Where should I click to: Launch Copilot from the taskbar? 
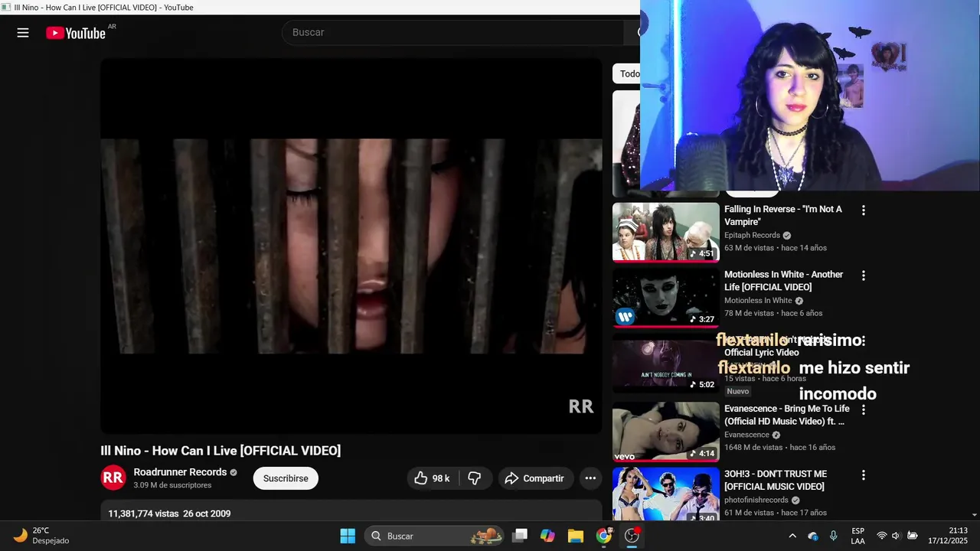pyautogui.click(x=547, y=536)
